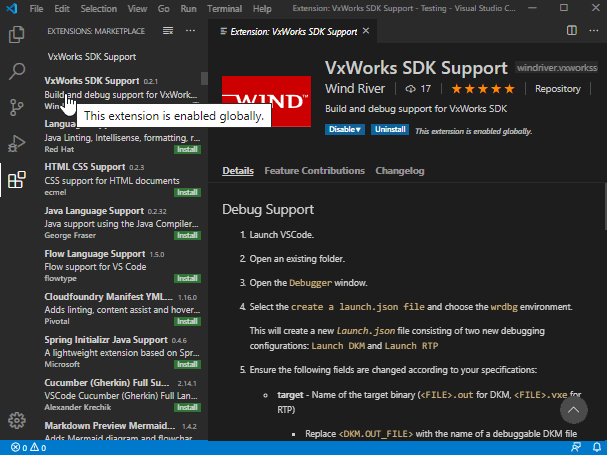Open the Repository link

[x=557, y=89]
